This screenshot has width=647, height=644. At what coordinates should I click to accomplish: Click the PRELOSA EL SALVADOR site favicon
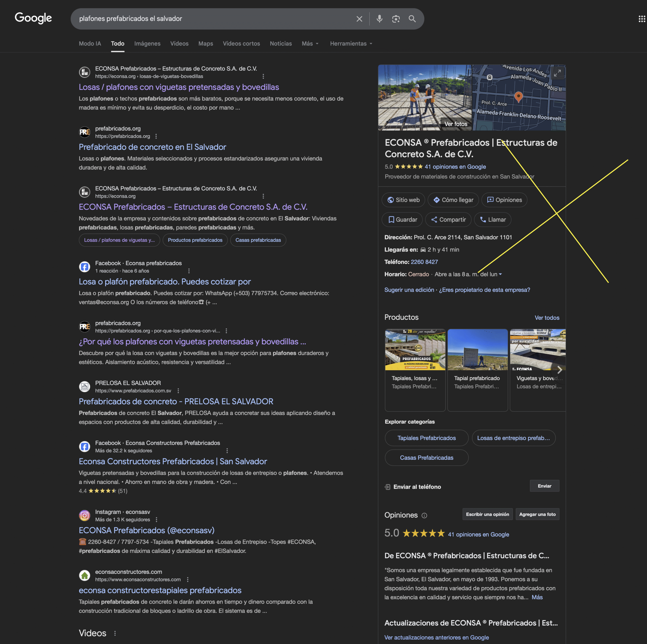(84, 387)
